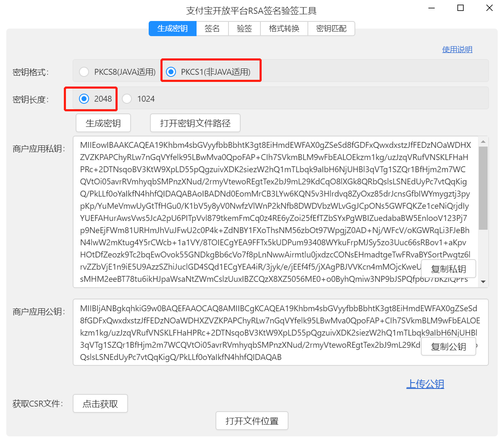Click the 上传公钥 link
Viewport: 504px width, 441px height.
425,384
